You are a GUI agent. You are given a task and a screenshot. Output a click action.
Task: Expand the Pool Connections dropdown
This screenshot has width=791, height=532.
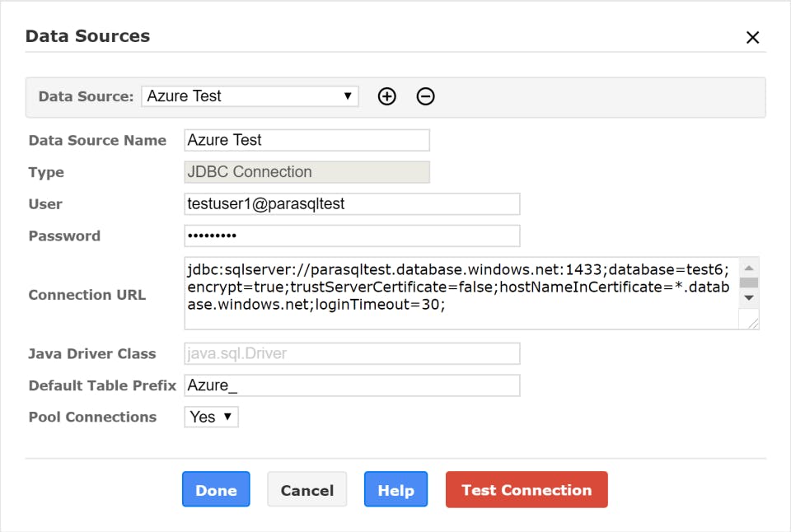pyautogui.click(x=212, y=418)
